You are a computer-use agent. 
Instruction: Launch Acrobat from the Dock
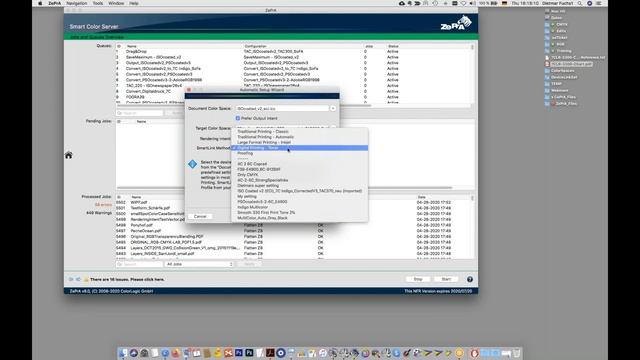[270, 353]
